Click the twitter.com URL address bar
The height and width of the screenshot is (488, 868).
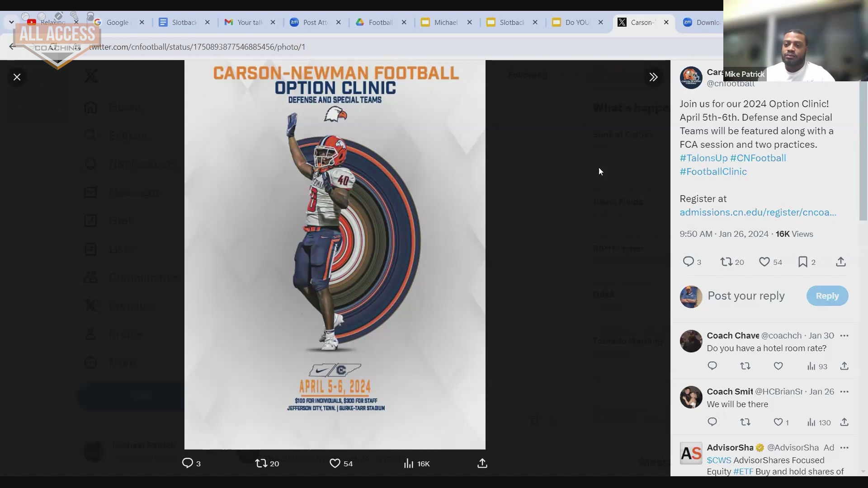click(197, 47)
